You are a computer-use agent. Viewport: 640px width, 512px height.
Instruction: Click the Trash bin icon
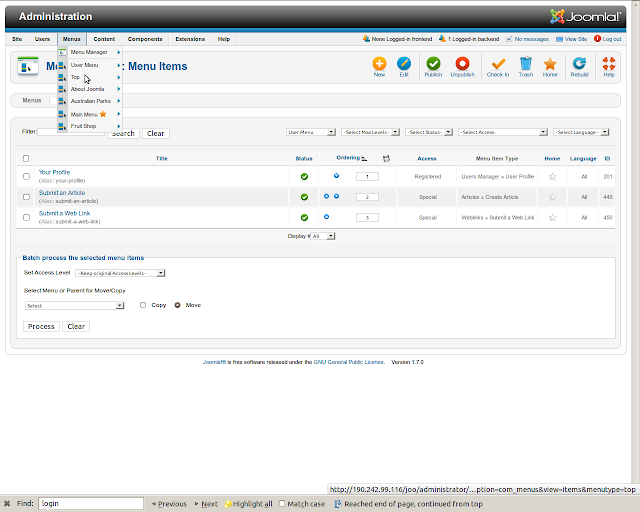pyautogui.click(x=526, y=64)
